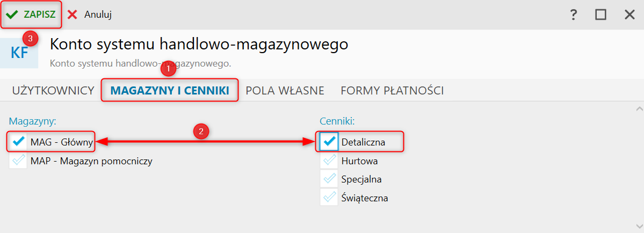Enable the Świąteczna price list checkbox

click(x=329, y=198)
